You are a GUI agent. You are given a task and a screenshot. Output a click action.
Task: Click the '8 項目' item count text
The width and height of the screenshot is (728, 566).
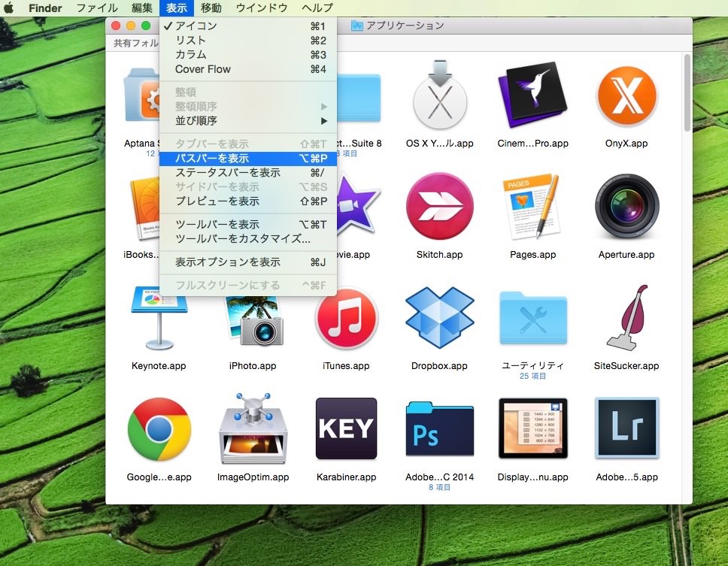click(439, 487)
